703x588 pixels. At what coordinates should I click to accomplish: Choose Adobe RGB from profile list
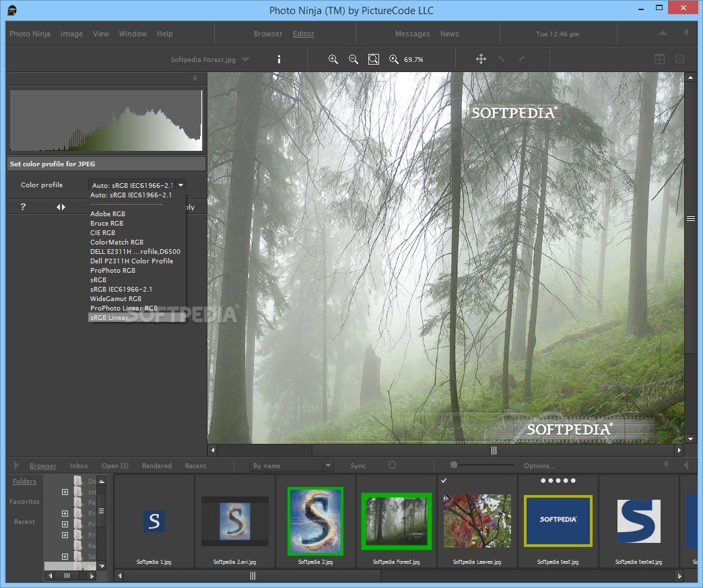(108, 214)
